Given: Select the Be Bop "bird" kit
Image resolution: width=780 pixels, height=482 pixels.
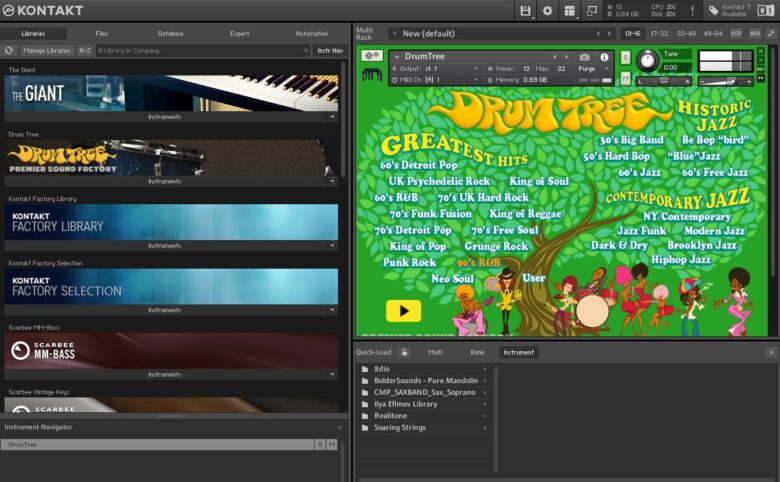Looking at the screenshot, I should [x=715, y=140].
